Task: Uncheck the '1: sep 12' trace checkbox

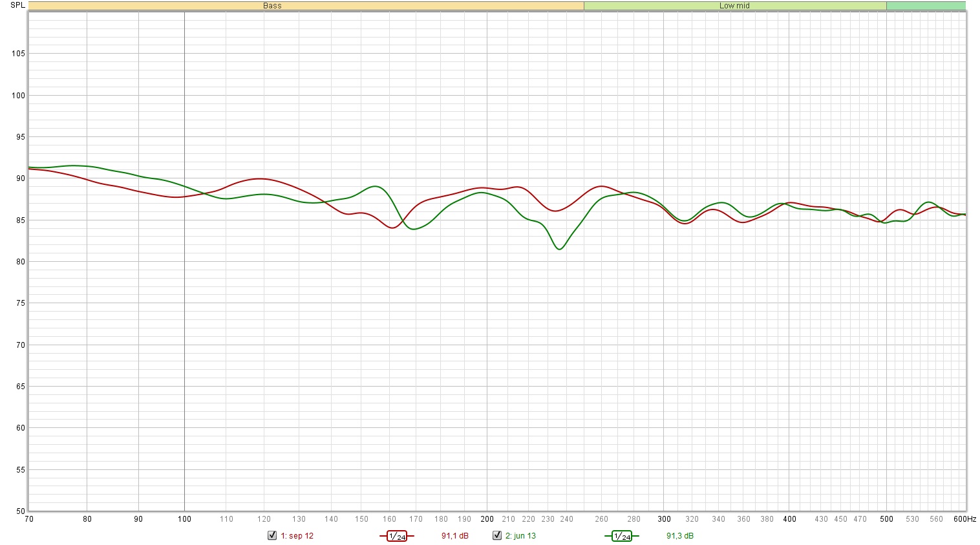Action: (x=272, y=535)
